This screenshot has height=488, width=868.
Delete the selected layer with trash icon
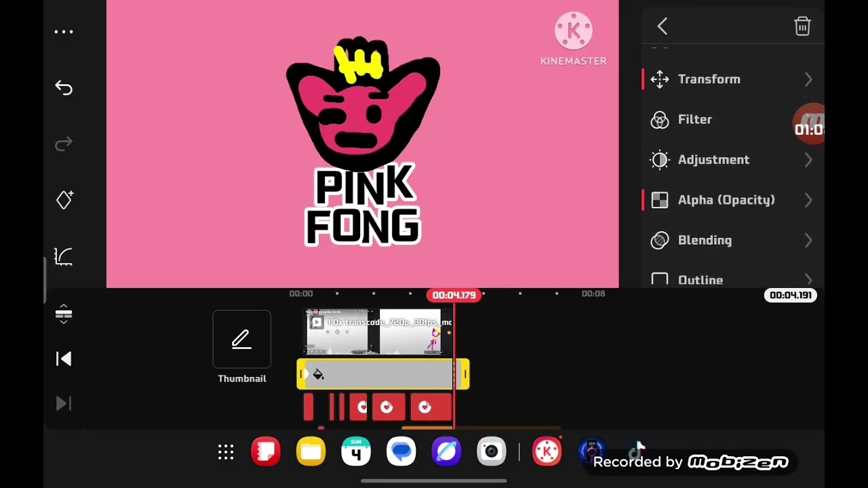802,26
